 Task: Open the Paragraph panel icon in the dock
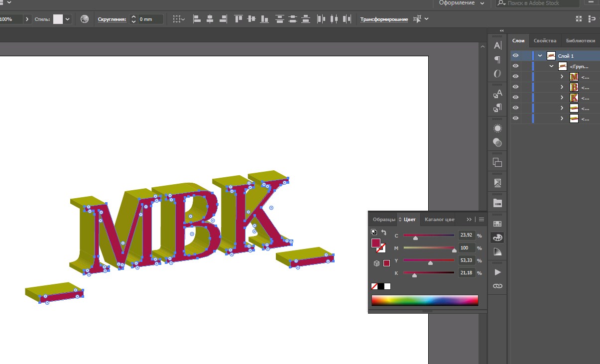pos(497,60)
